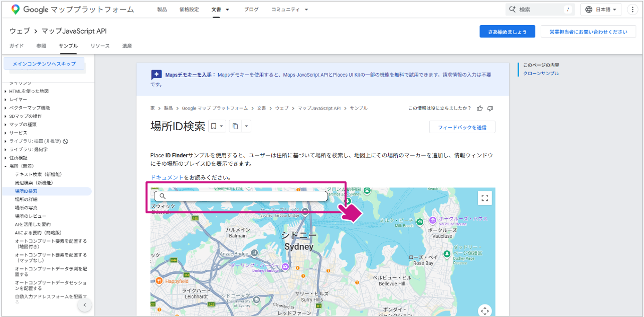This screenshot has height=317, width=644.
Task: Click the フィードバックを送信 button
Action: pos(462,127)
